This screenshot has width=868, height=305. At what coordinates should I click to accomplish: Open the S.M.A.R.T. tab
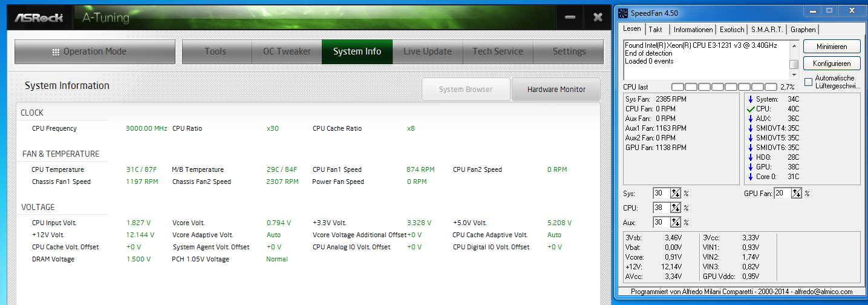pos(767,30)
